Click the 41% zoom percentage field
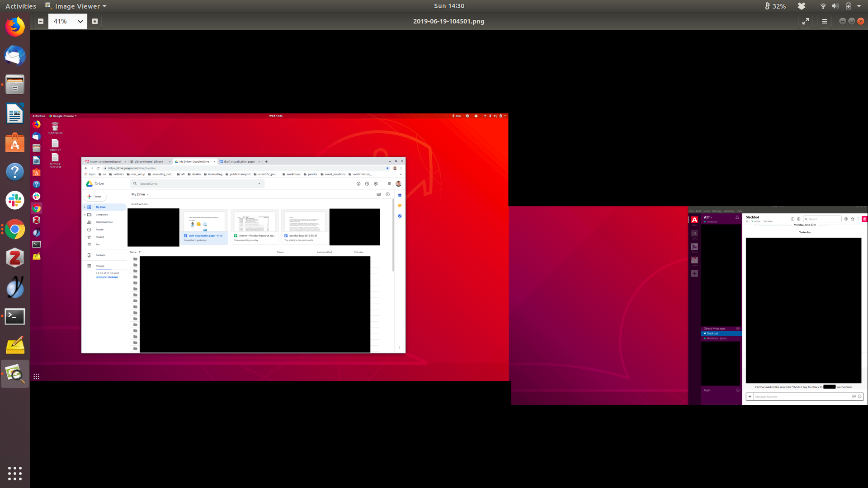The width and height of the screenshot is (868, 488). point(61,21)
